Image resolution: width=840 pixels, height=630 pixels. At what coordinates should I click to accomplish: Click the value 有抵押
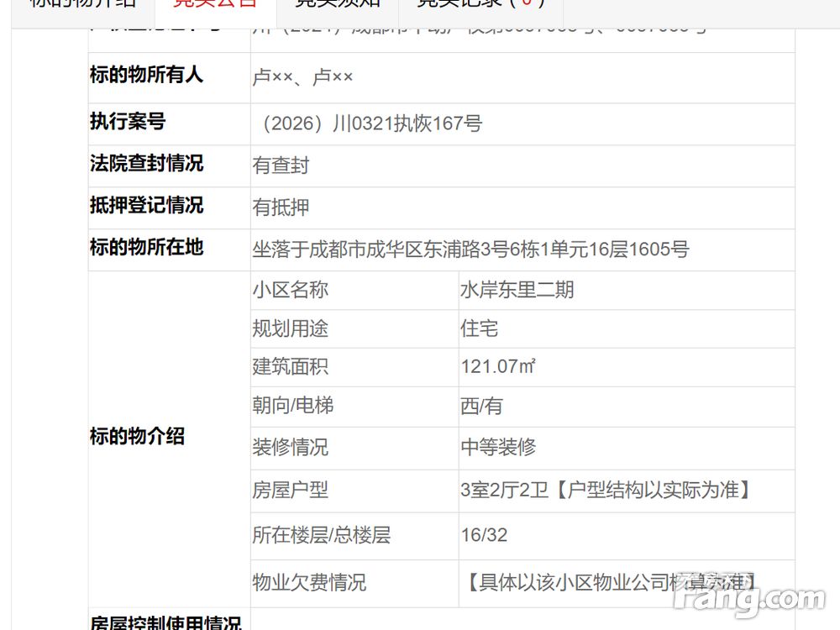(281, 207)
